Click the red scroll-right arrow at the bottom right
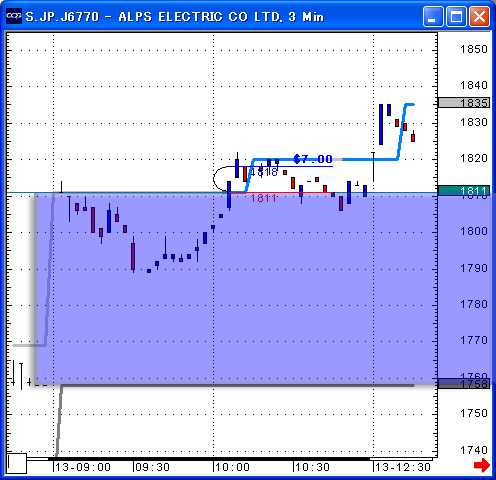Viewport: 496px width, 480px height. (482, 465)
